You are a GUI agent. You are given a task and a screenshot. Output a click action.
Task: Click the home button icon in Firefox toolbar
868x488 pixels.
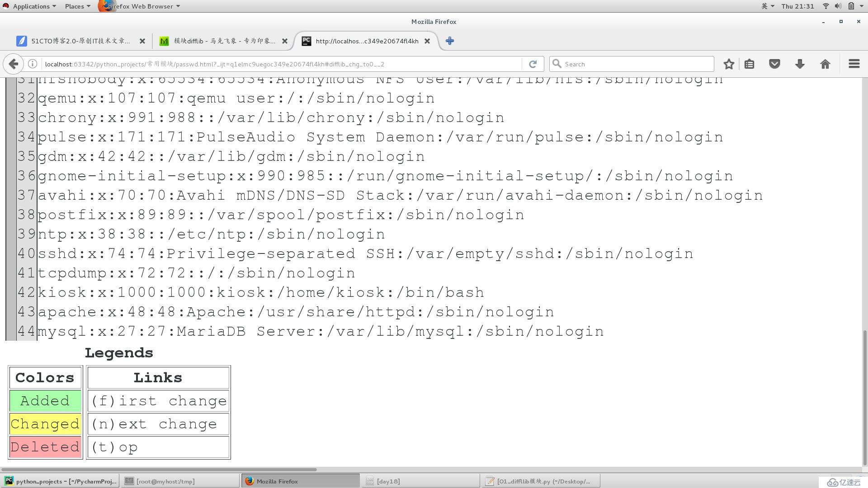point(826,64)
